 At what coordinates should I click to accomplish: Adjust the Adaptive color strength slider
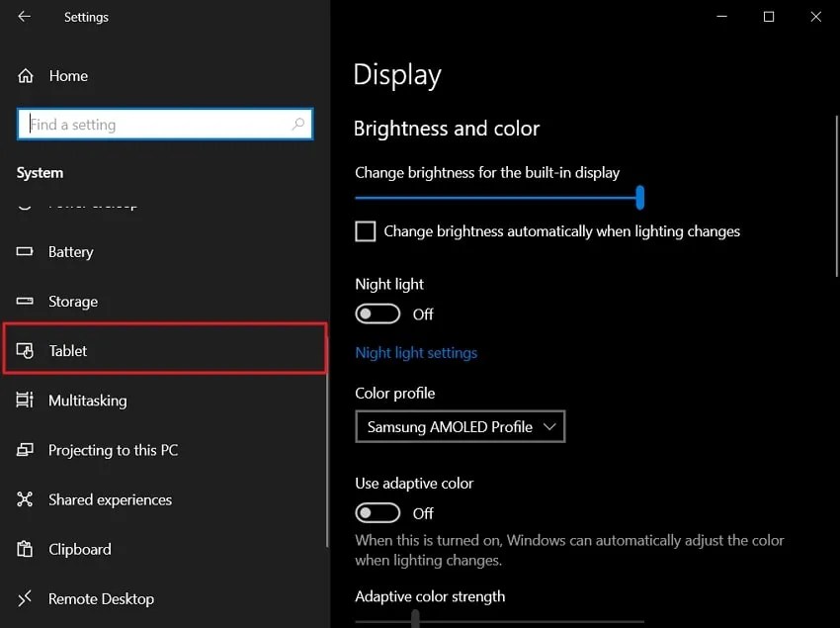pos(413,623)
